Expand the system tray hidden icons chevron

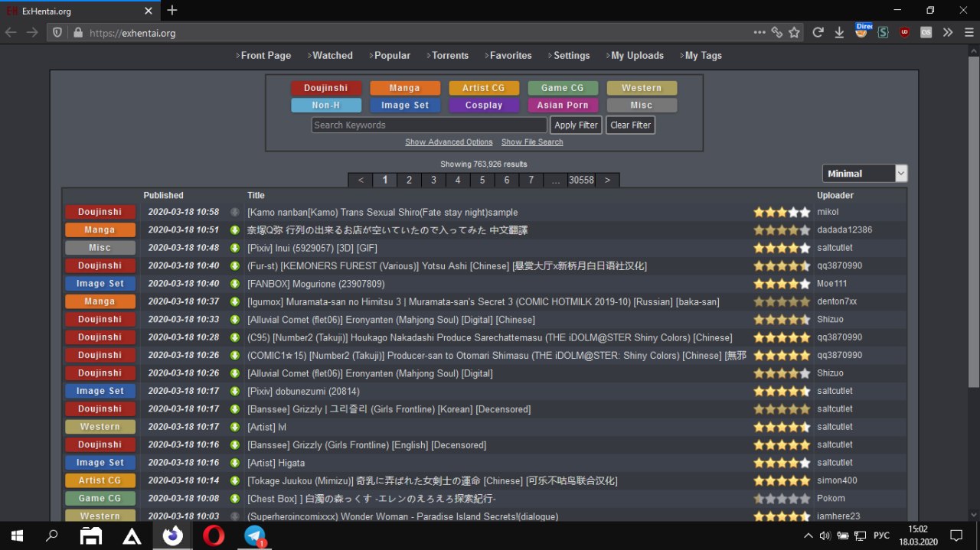(808, 535)
